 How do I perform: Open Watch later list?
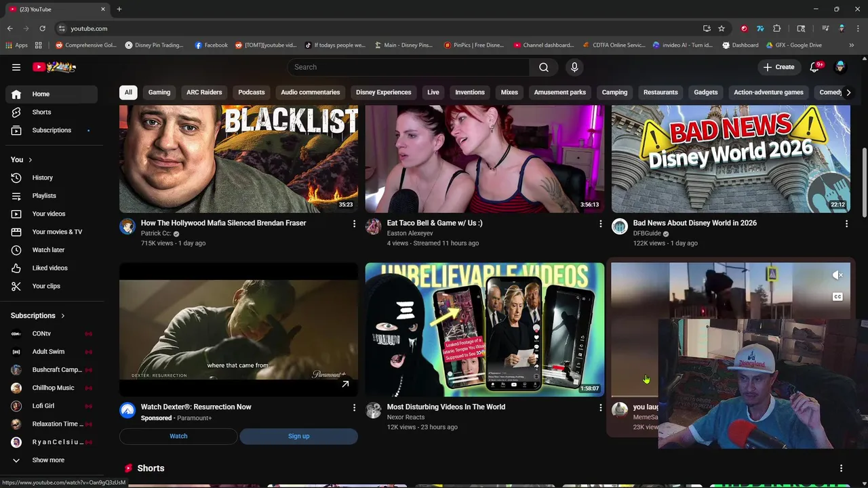pos(52,250)
